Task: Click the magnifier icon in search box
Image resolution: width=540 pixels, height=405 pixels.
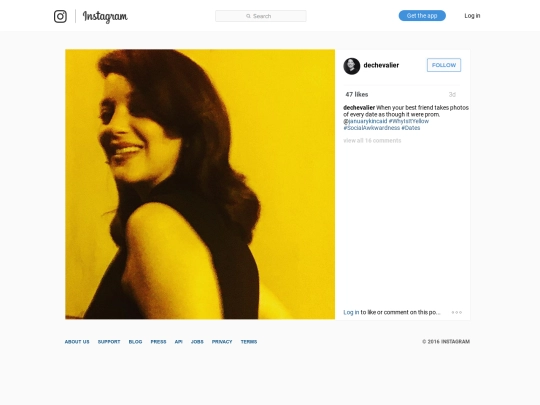Action: (x=248, y=16)
